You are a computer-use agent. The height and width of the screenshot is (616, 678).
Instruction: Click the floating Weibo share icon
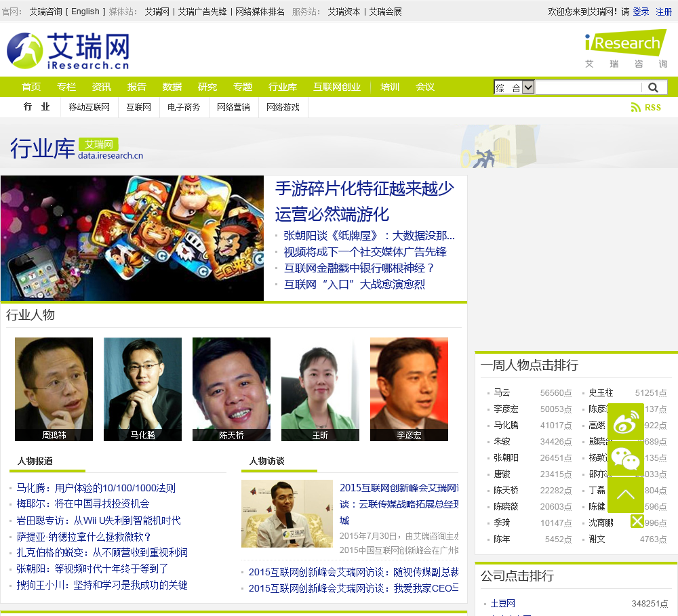point(626,422)
